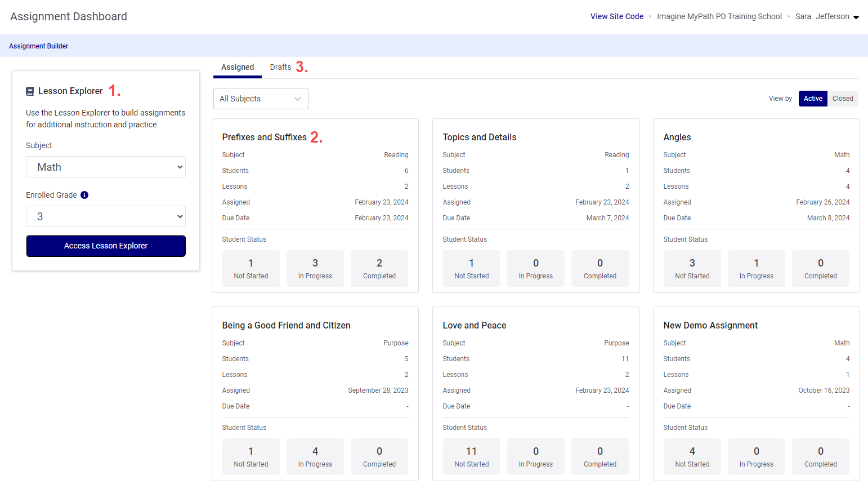Select the Active assignments toggle
The width and height of the screenshot is (868, 484).
click(x=813, y=98)
